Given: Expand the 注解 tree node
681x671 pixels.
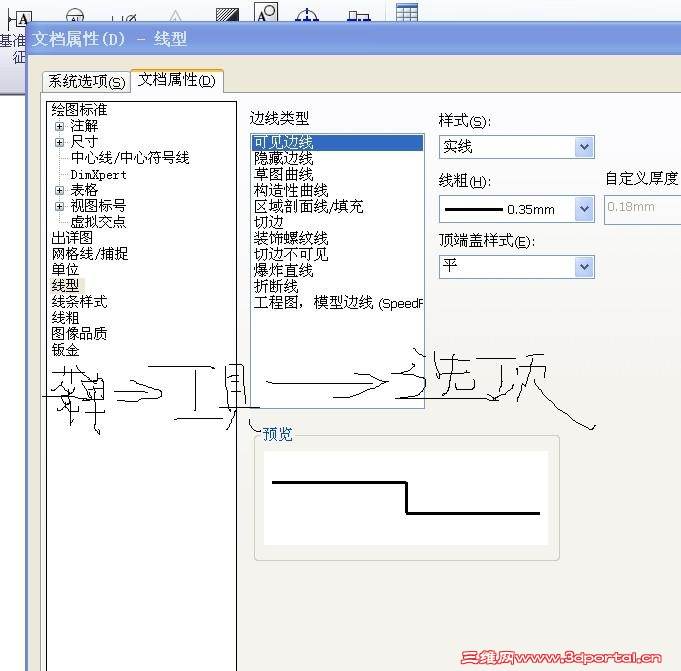Looking at the screenshot, I should click(60, 126).
